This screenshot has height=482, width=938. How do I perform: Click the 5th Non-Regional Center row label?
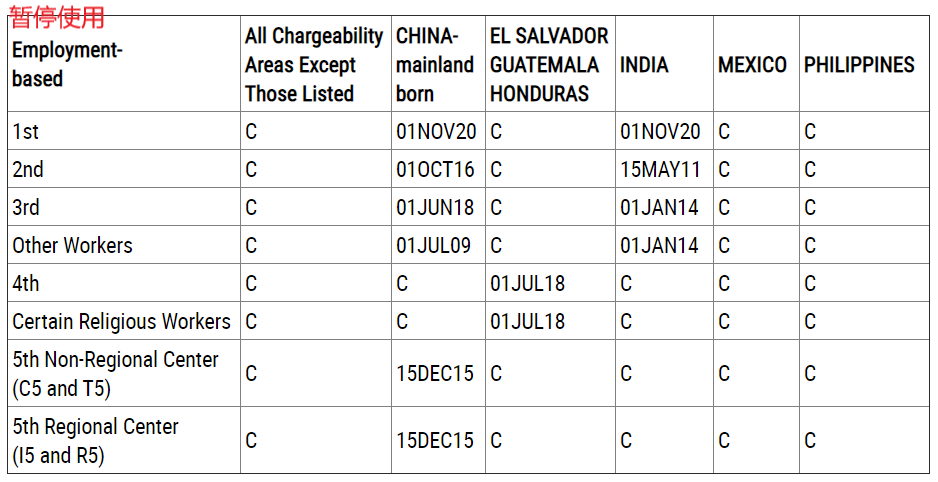click(115, 373)
